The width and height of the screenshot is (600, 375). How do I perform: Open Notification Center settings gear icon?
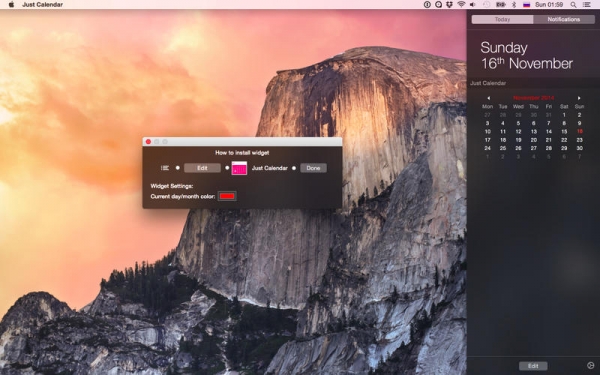590,365
